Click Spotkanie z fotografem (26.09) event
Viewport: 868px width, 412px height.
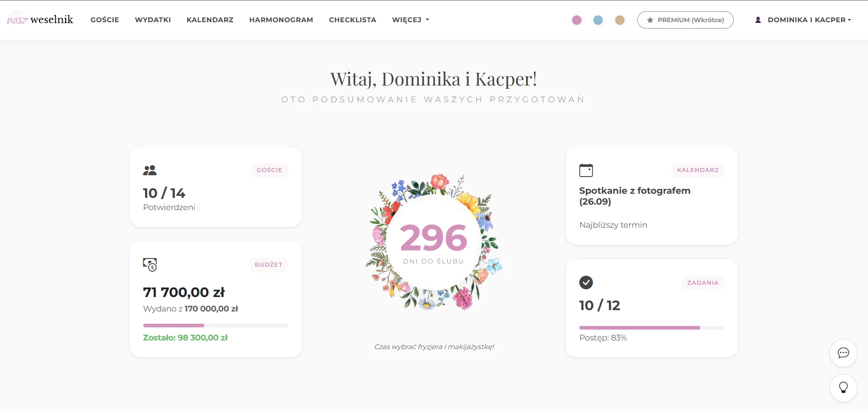click(635, 196)
